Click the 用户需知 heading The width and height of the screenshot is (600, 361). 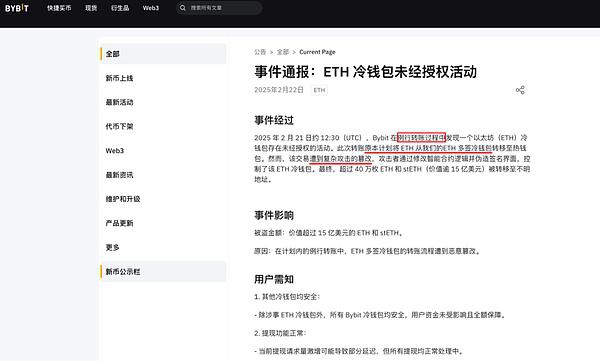pos(274,279)
